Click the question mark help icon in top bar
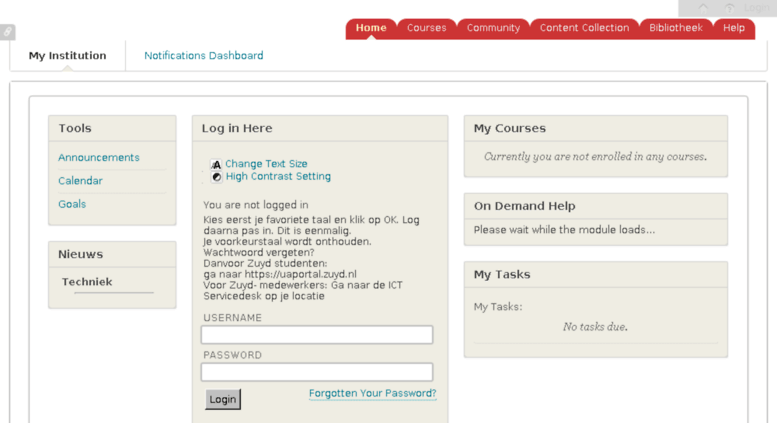The width and height of the screenshot is (777, 423). pos(729,8)
